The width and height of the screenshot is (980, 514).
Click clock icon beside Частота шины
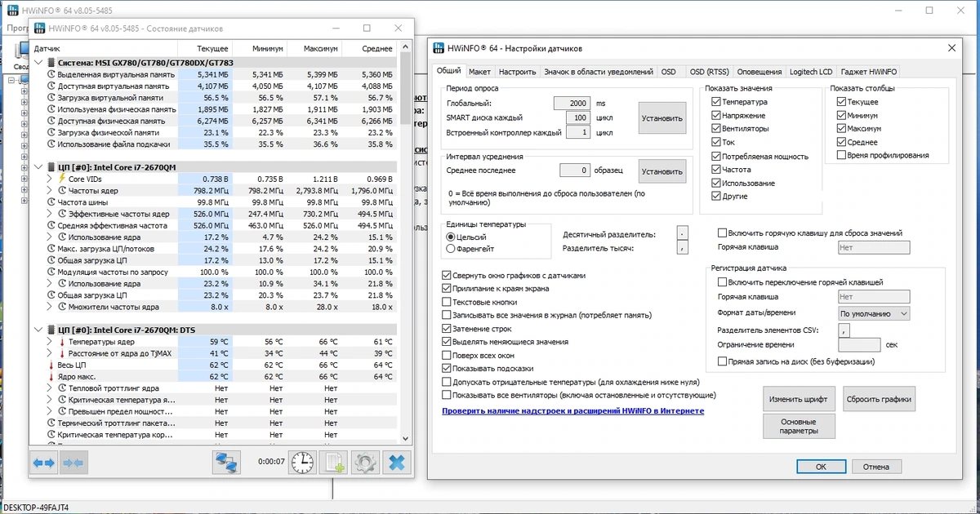point(51,202)
